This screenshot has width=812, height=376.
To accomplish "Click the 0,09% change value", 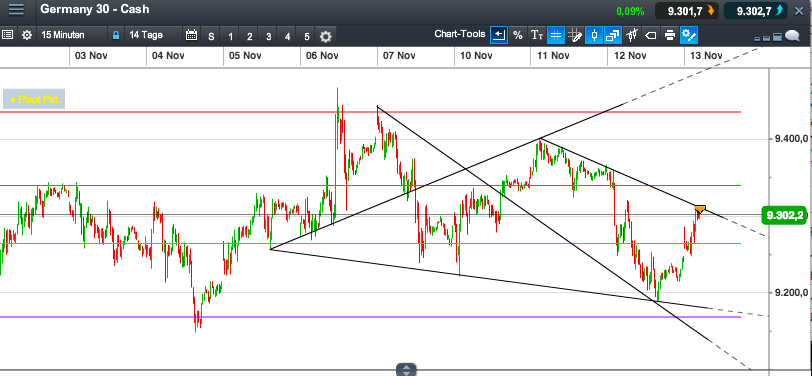I will pos(630,11).
